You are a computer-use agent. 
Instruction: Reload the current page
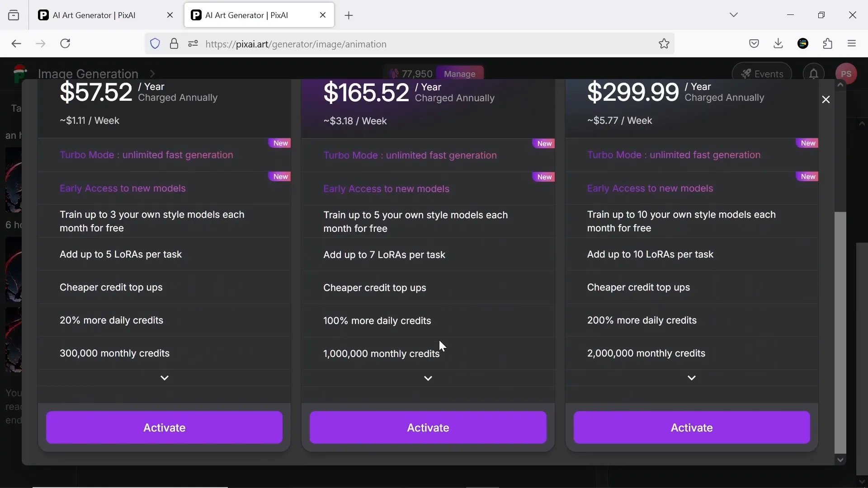(x=66, y=44)
